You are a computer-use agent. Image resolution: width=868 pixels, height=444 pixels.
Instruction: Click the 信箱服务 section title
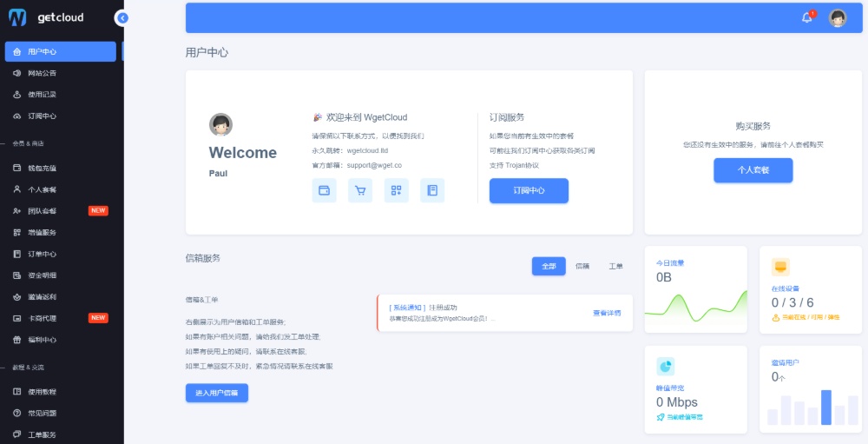(203, 258)
